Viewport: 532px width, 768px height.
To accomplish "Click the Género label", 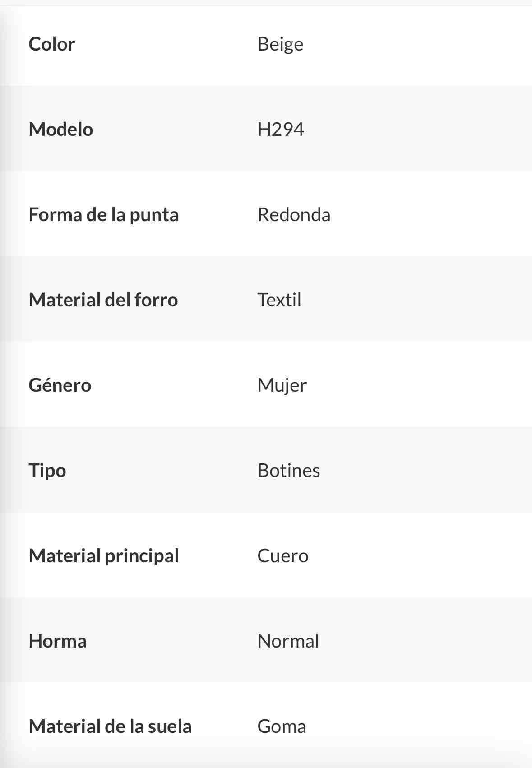I will click(60, 385).
